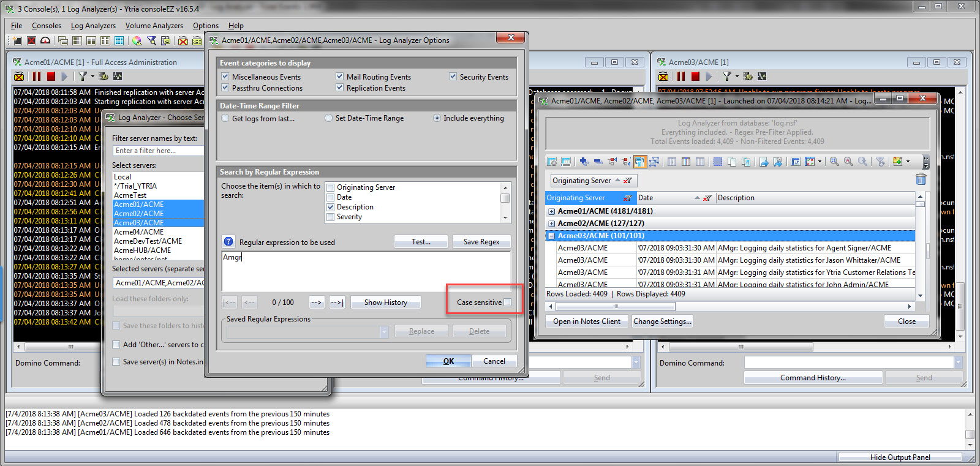Click the regular expression text field

(366, 271)
